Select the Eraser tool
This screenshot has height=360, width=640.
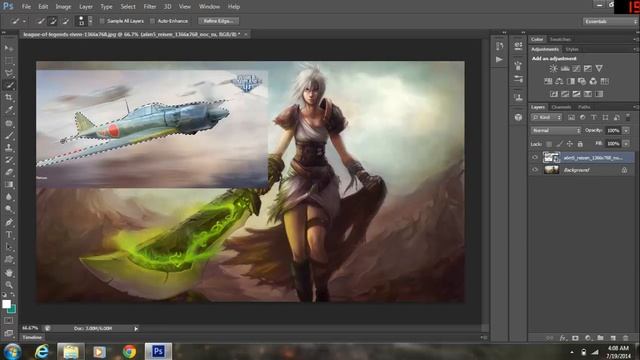click(9, 172)
